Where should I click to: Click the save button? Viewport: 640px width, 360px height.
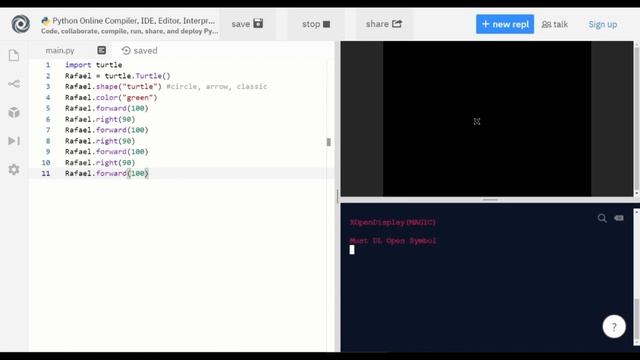coord(247,24)
